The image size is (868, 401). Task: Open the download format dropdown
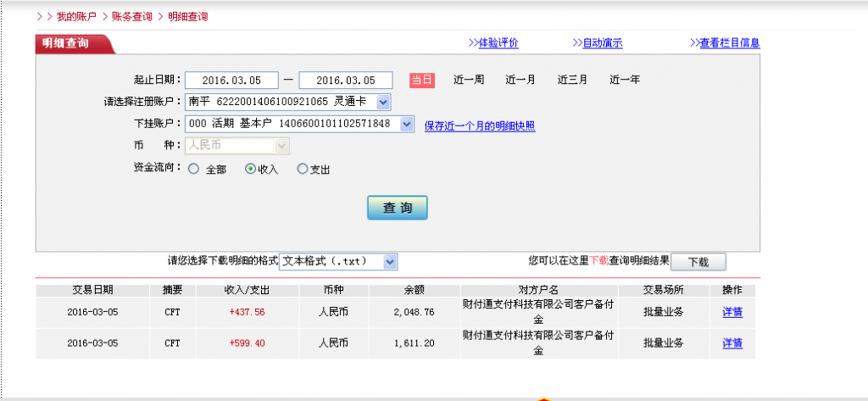[x=389, y=262]
